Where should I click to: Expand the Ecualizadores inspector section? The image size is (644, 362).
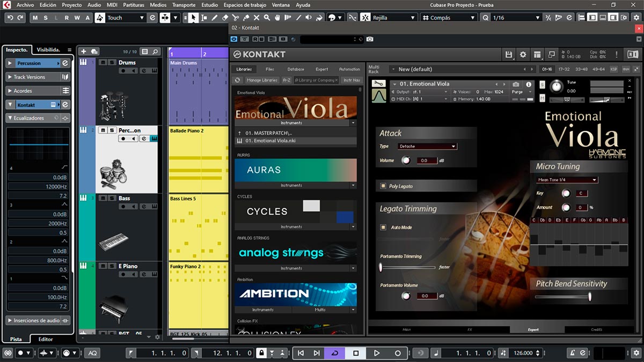point(39,118)
